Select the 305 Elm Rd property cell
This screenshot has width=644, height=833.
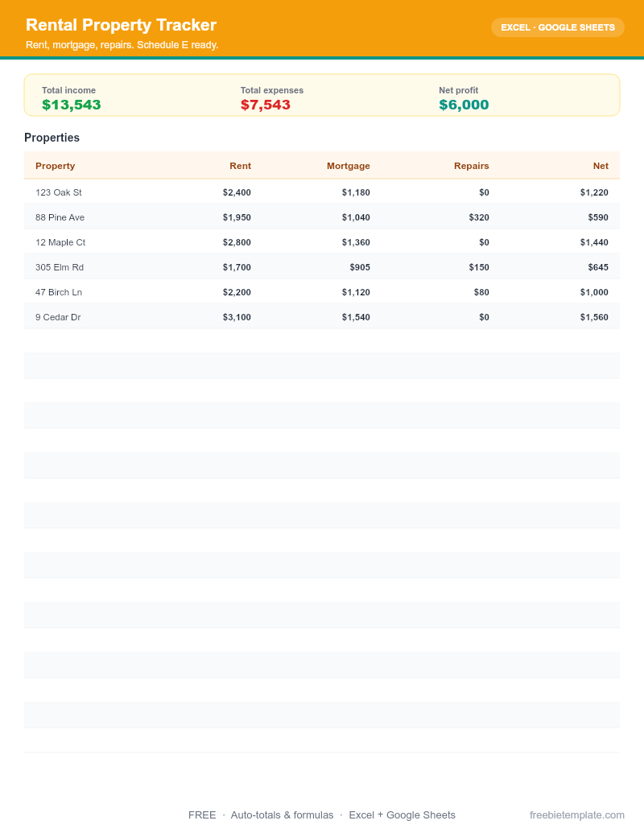pyautogui.click(x=59, y=267)
